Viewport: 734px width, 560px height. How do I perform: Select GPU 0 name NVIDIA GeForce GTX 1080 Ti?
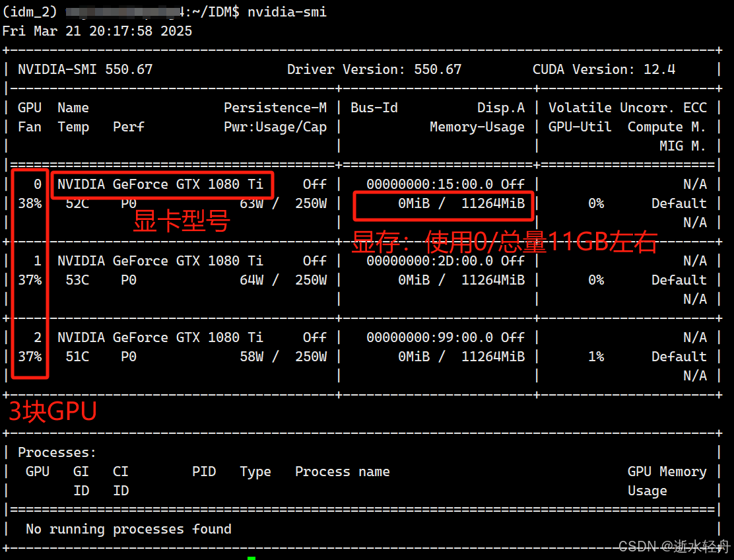click(160, 184)
